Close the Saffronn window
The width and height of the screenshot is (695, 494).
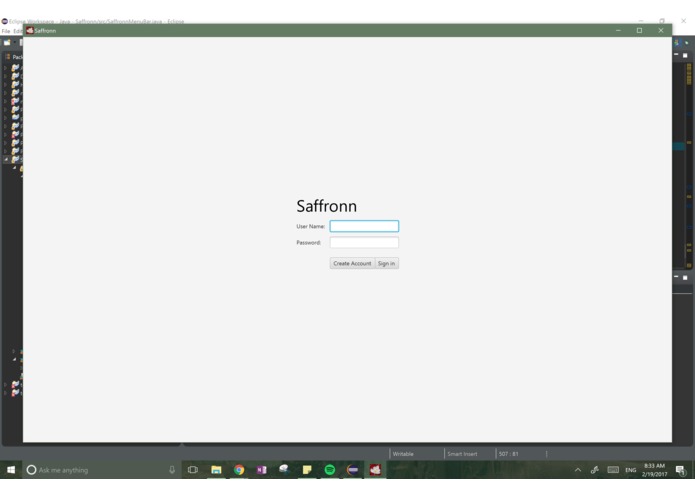[x=661, y=30]
